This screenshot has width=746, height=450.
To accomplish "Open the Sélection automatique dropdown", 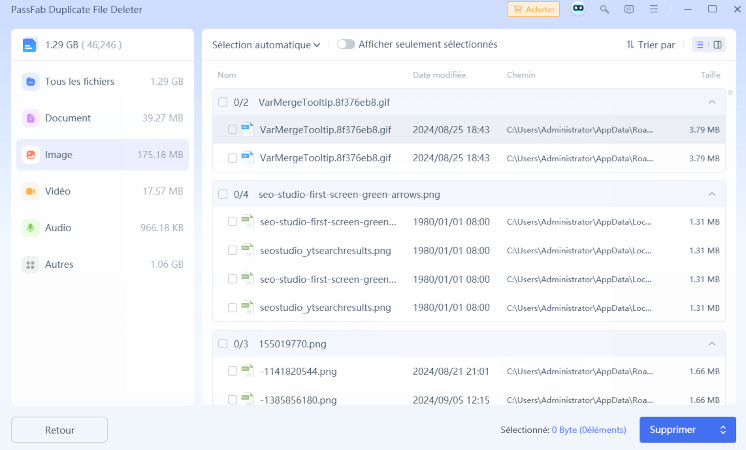I will click(x=266, y=44).
